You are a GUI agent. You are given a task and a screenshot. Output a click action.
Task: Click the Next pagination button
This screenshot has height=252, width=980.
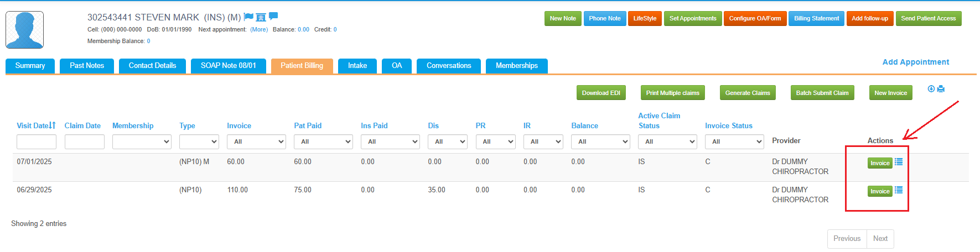(880, 239)
